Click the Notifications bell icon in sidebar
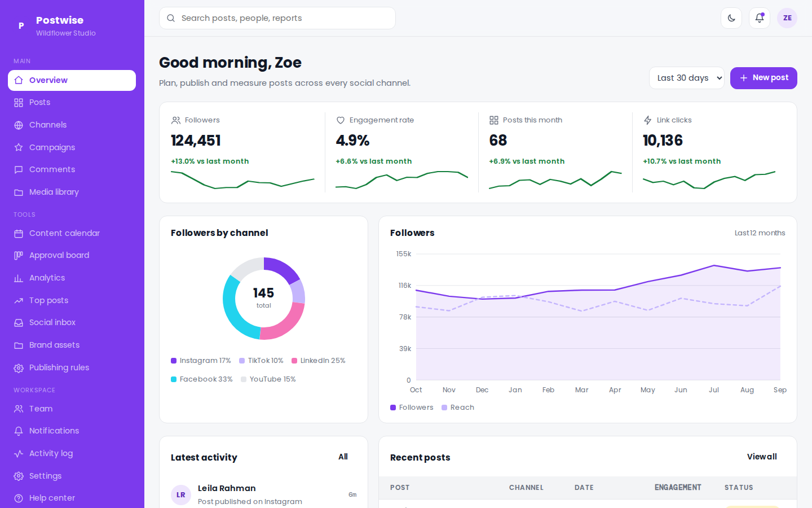Screen dimensions: 812x508 [x=19, y=431]
